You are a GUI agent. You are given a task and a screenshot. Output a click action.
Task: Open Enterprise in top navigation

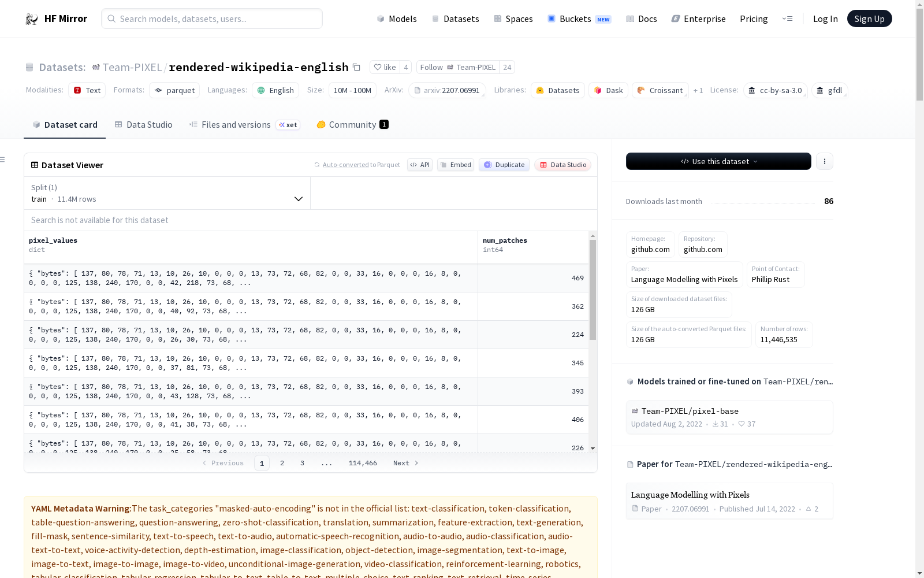tap(698, 19)
